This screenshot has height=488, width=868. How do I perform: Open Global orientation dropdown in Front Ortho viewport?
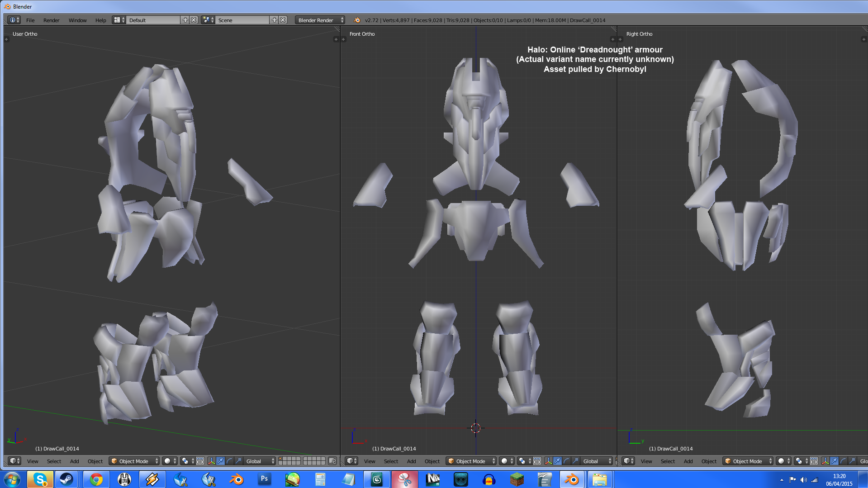point(597,461)
